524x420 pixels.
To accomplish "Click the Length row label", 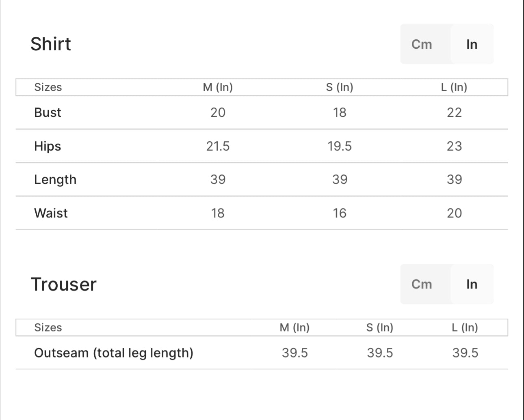I will tap(55, 179).
